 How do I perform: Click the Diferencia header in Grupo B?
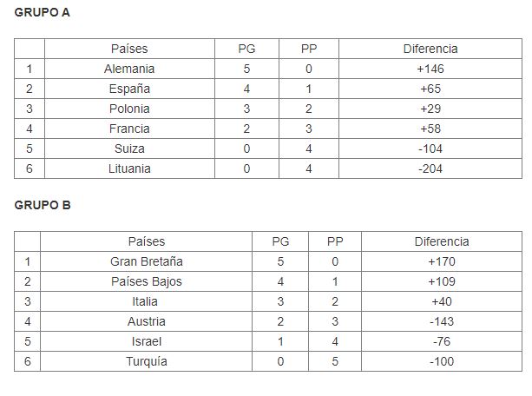coord(441,241)
